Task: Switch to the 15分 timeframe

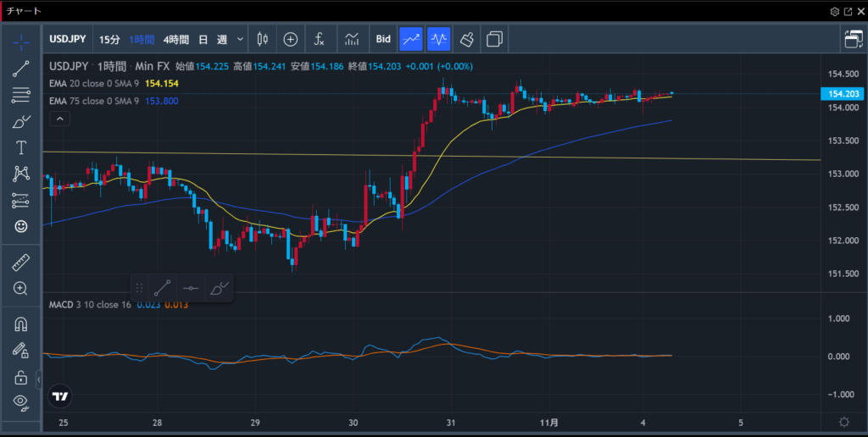Action: coord(109,39)
